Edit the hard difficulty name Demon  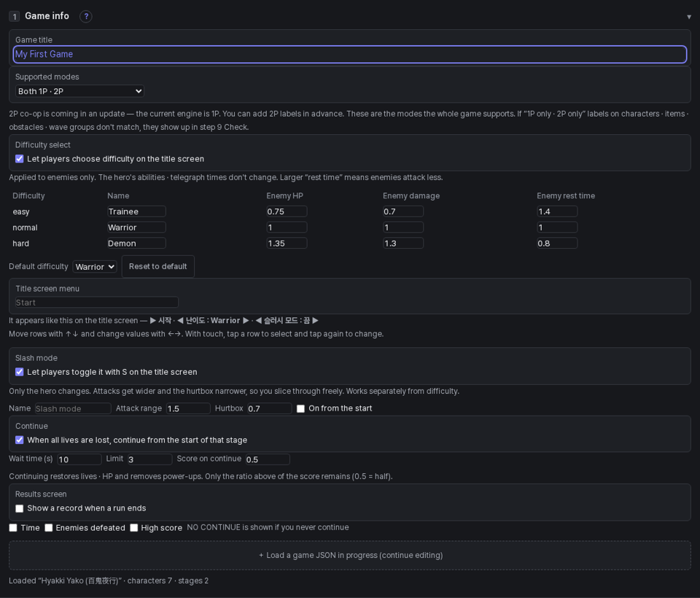(136, 244)
